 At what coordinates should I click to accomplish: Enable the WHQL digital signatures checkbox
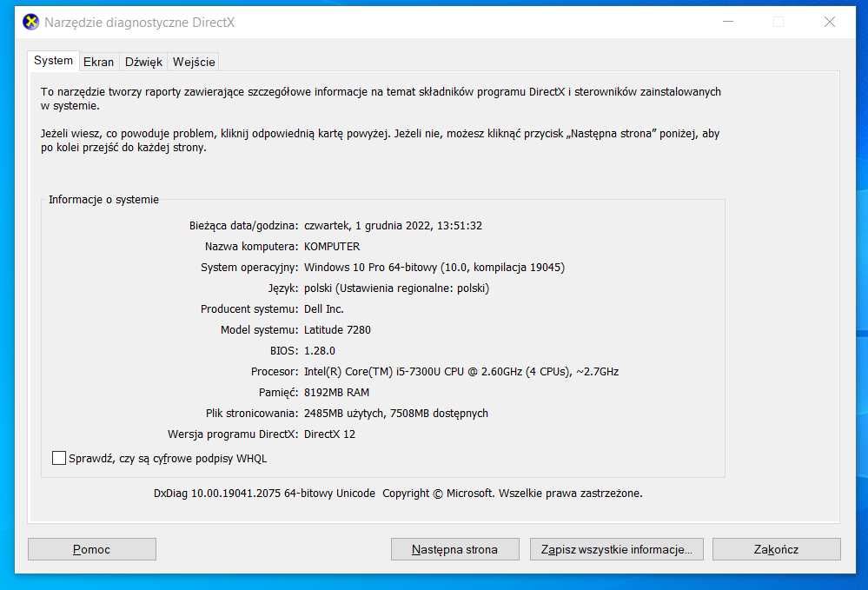[x=59, y=458]
